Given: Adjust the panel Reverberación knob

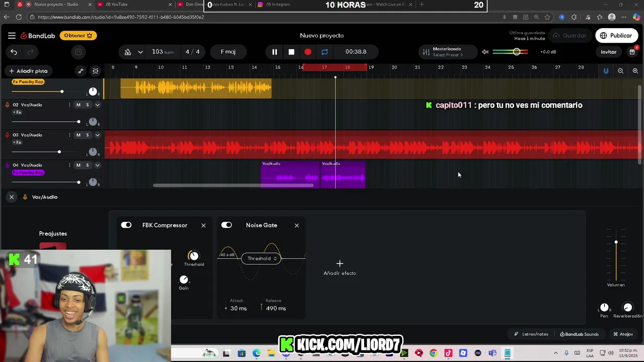Looking at the screenshot, I should (x=627, y=307).
